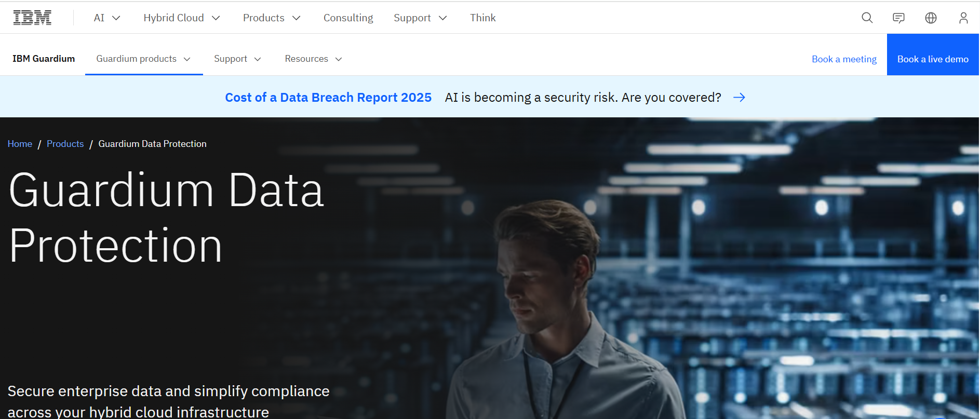Expand the Hybrid Cloud menu
Screen dimensions: 980x419
pyautogui.click(x=182, y=18)
